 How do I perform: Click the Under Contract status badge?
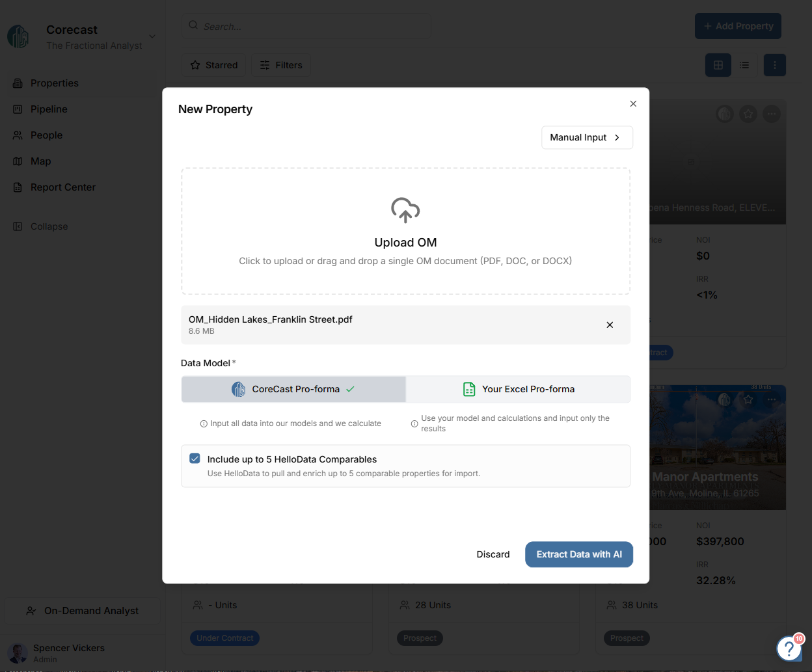224,638
